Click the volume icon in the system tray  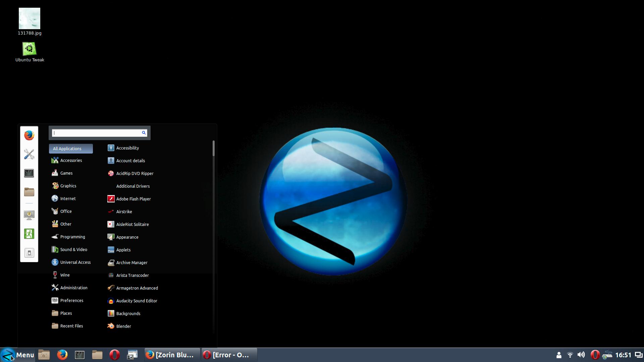[581, 355]
